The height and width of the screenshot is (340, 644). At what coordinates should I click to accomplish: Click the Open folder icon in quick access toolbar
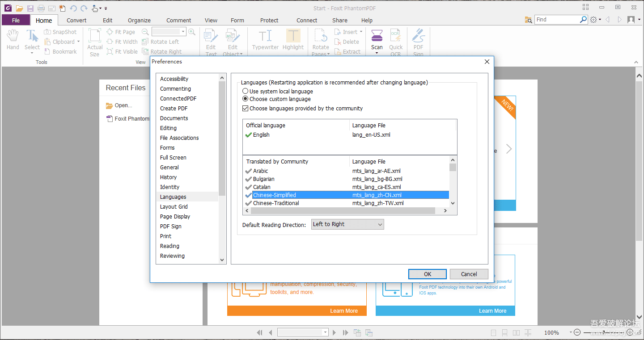[x=19, y=8]
